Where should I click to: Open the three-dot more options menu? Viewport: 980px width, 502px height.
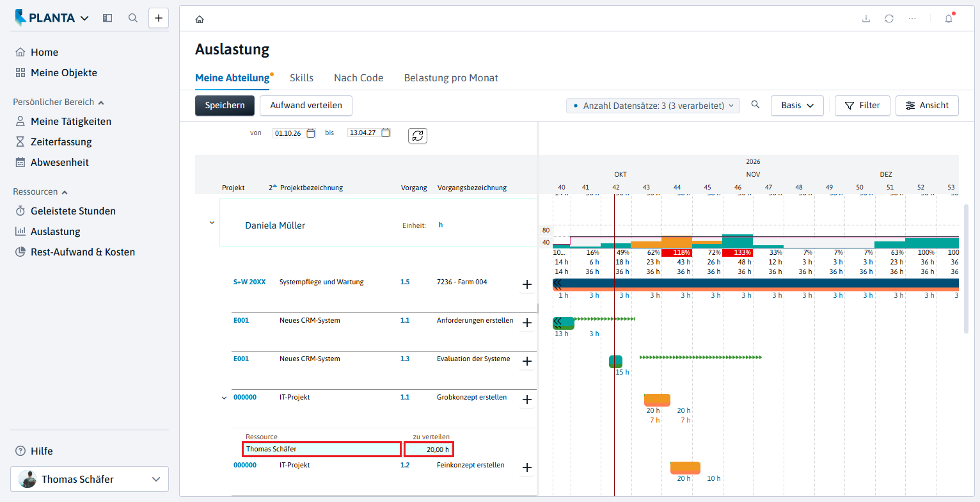[912, 19]
